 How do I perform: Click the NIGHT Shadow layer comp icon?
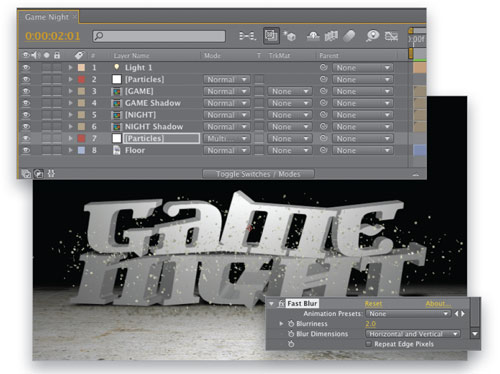click(116, 127)
